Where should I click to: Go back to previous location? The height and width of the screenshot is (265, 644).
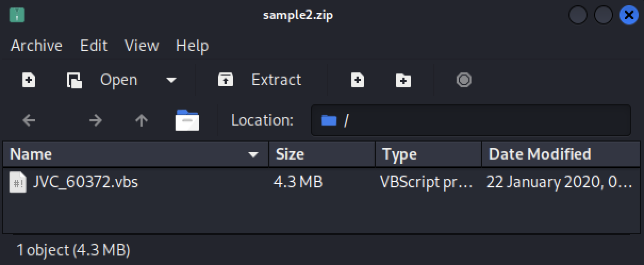pyautogui.click(x=29, y=120)
